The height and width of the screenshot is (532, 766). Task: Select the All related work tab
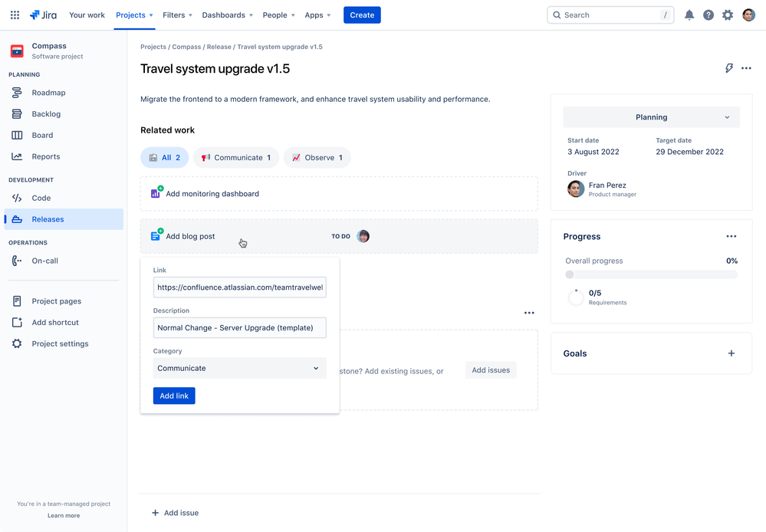tap(165, 157)
